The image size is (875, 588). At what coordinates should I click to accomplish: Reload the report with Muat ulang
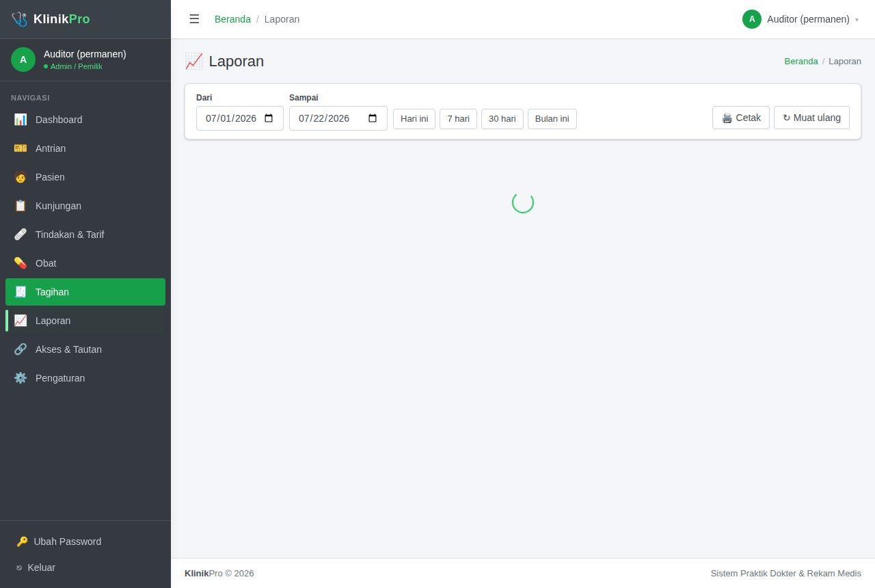click(x=811, y=118)
